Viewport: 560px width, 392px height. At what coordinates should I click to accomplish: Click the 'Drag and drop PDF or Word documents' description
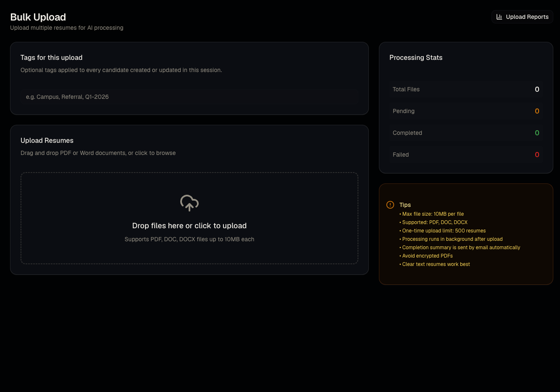98,153
